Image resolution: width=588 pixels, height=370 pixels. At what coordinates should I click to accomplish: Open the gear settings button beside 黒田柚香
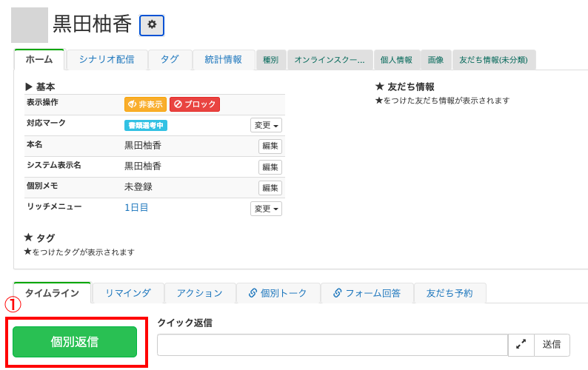152,25
